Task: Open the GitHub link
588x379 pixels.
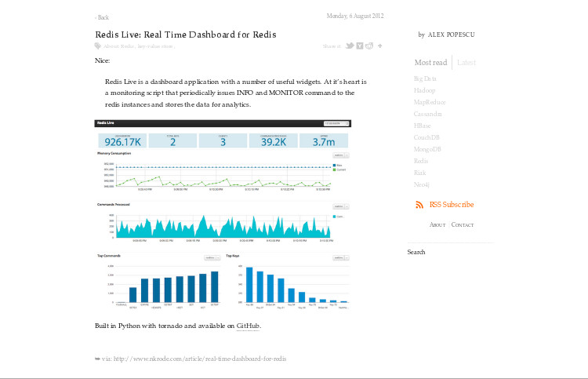Action: tap(248, 326)
